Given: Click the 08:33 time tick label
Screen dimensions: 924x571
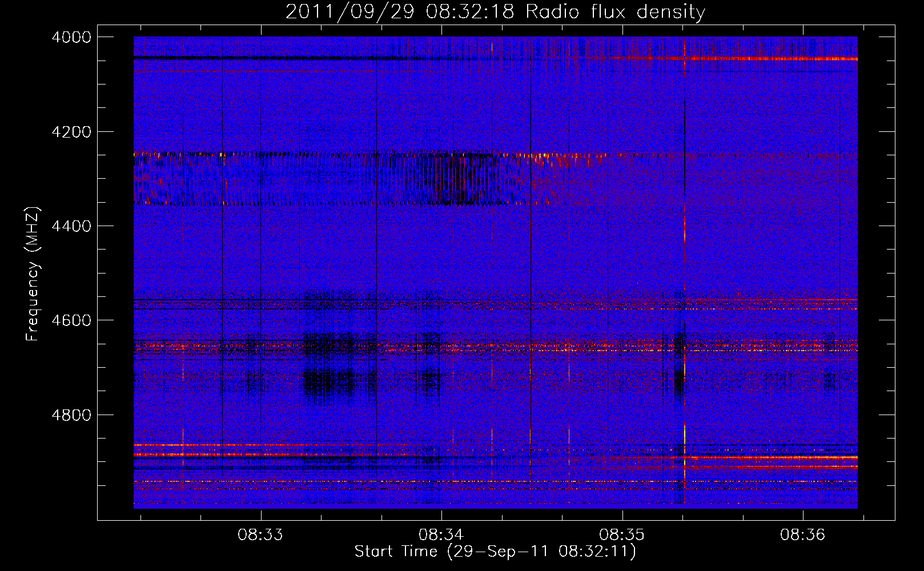Looking at the screenshot, I should pos(260,535).
